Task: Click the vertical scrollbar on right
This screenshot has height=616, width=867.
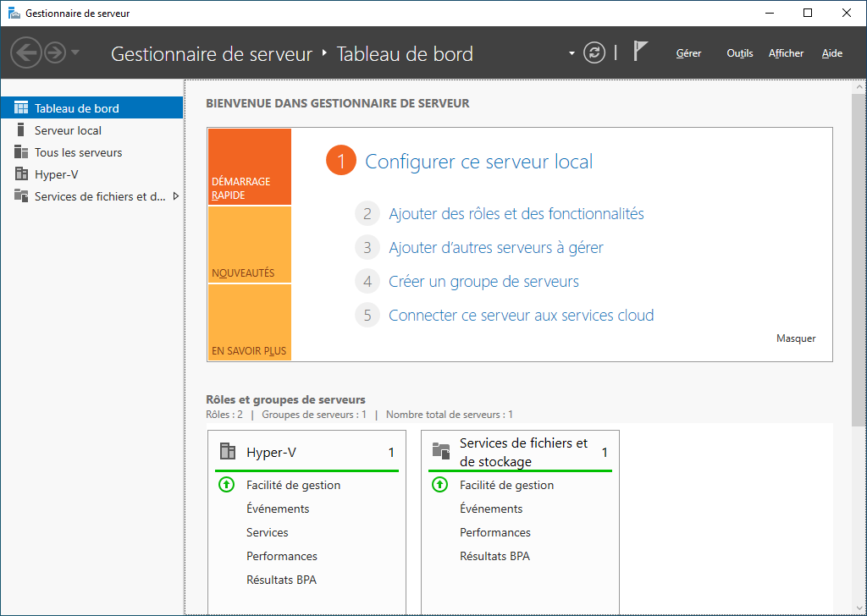Action: coord(858,254)
